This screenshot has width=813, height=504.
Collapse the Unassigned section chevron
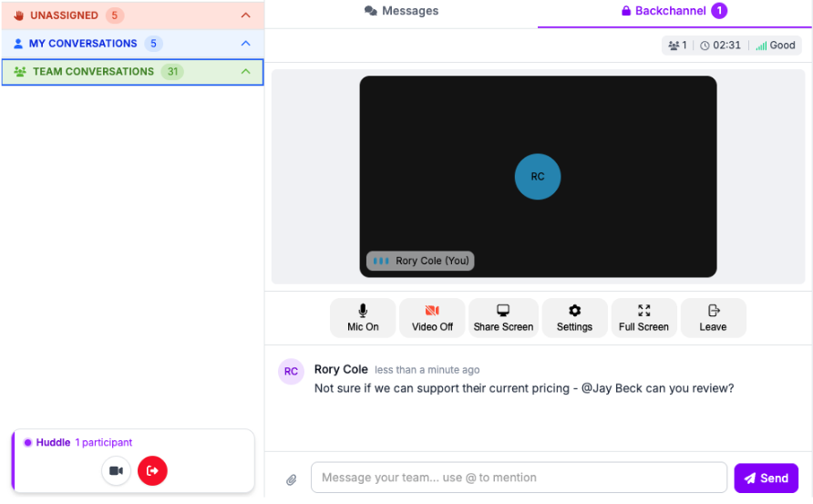pos(246,15)
